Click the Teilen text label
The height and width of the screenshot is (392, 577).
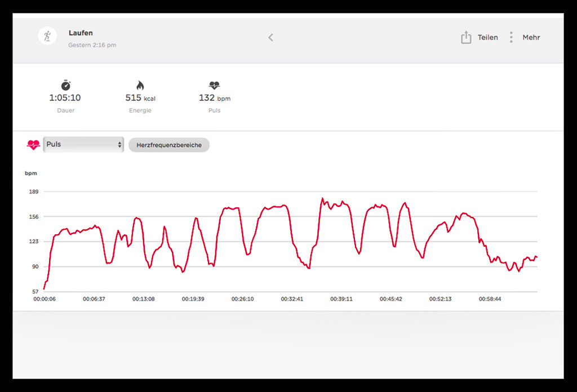coord(487,38)
